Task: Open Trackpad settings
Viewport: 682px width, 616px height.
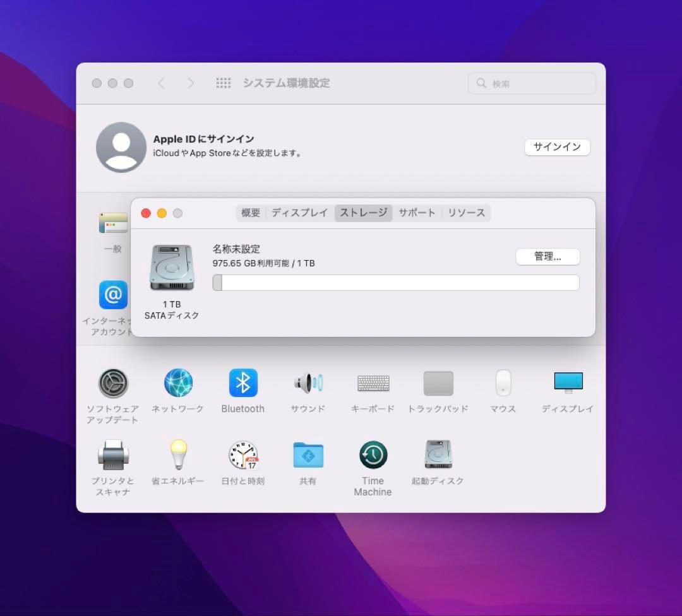Action: tap(438, 383)
